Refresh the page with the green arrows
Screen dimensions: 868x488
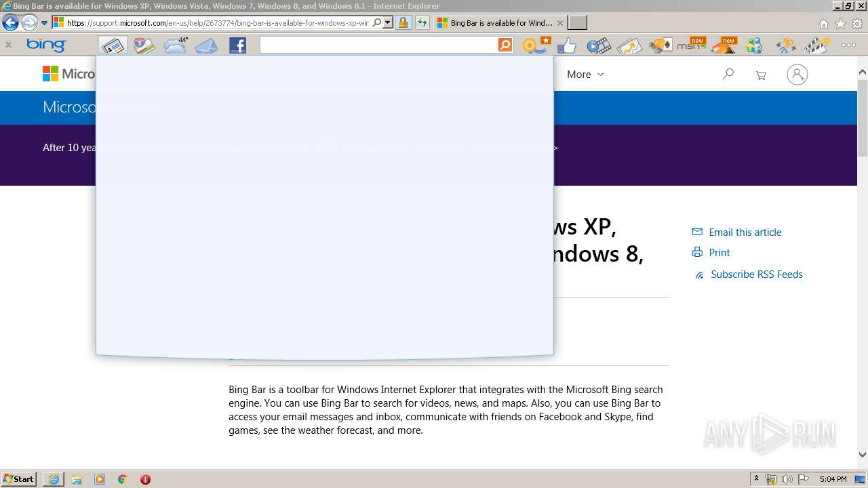click(x=422, y=23)
